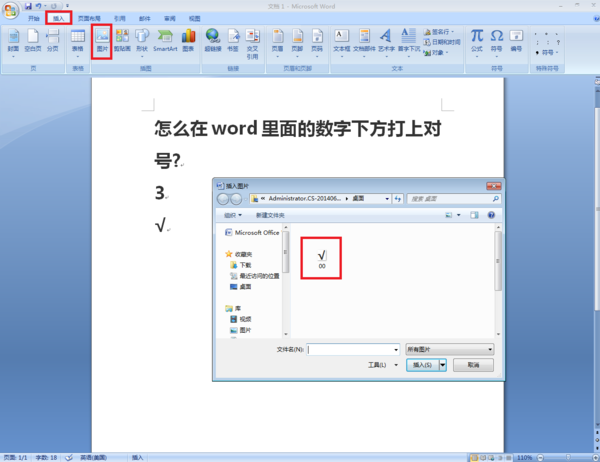Click the search desktop (搜索 桌面) field
The image size is (600, 462).
pyautogui.click(x=453, y=199)
